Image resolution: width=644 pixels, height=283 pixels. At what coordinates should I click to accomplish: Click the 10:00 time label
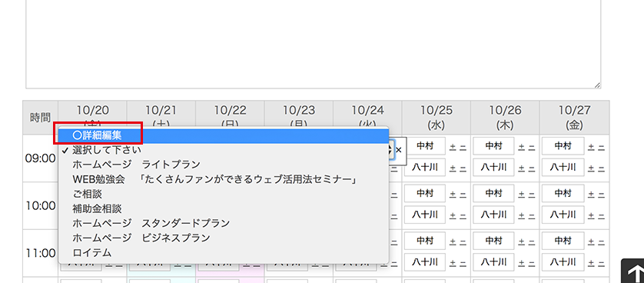pos(40,206)
